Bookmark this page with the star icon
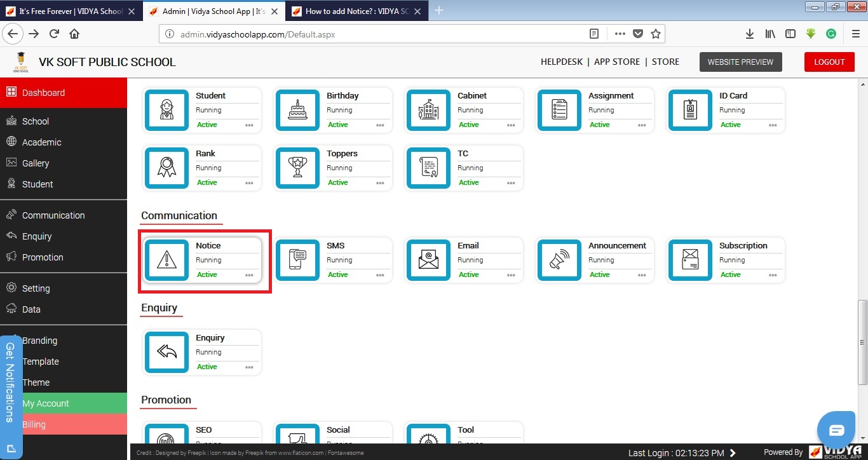 tap(656, 34)
